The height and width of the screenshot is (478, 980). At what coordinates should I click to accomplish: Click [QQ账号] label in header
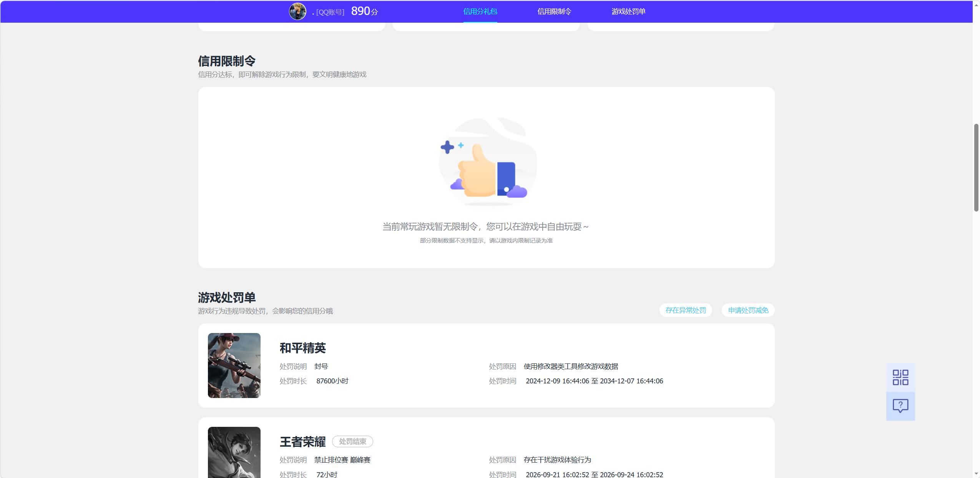tap(330, 12)
